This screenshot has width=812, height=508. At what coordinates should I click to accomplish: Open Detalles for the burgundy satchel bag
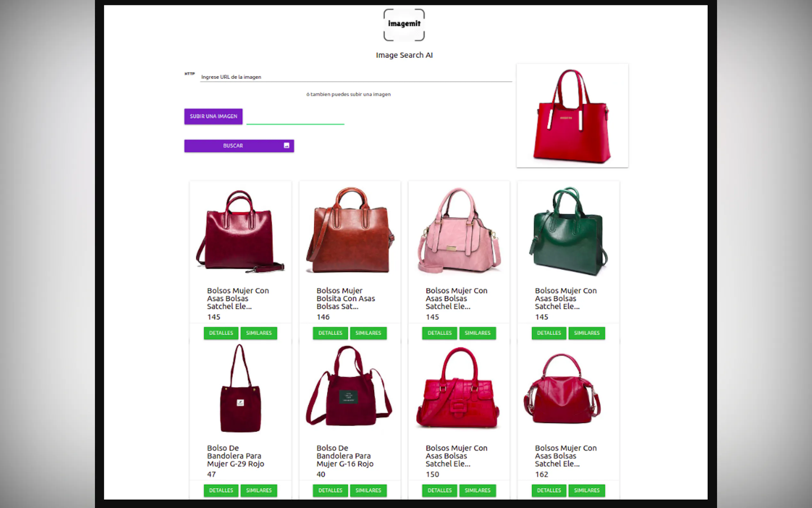coord(221,333)
